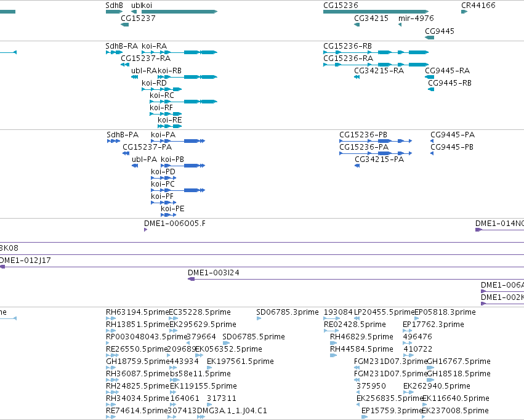Select the koi-PE protein feature

169,215
